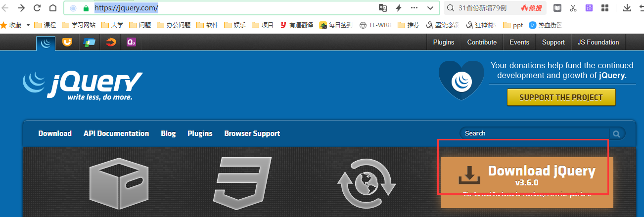Open the ppt bookmark folder
The width and height of the screenshot is (644, 217).
click(512, 25)
